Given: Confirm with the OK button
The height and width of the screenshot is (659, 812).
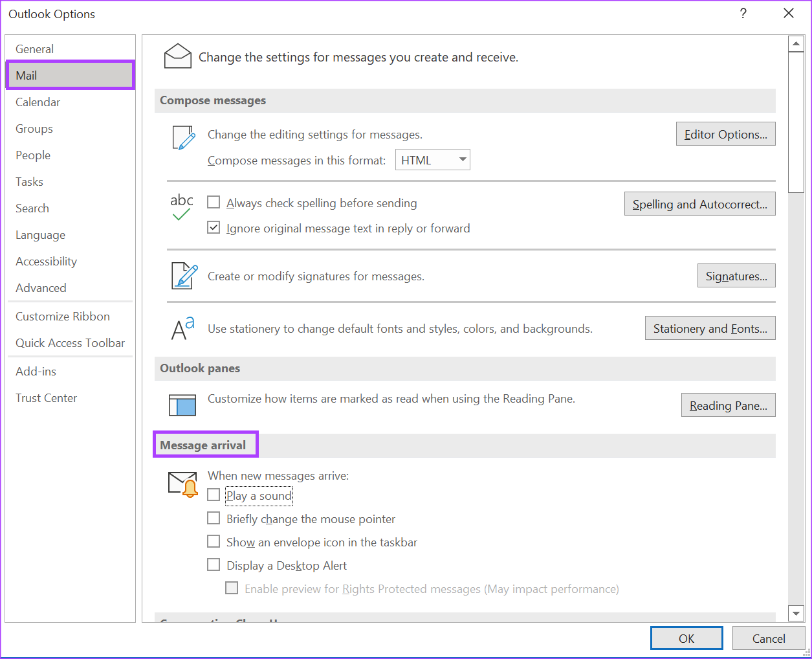Looking at the screenshot, I should point(686,638).
